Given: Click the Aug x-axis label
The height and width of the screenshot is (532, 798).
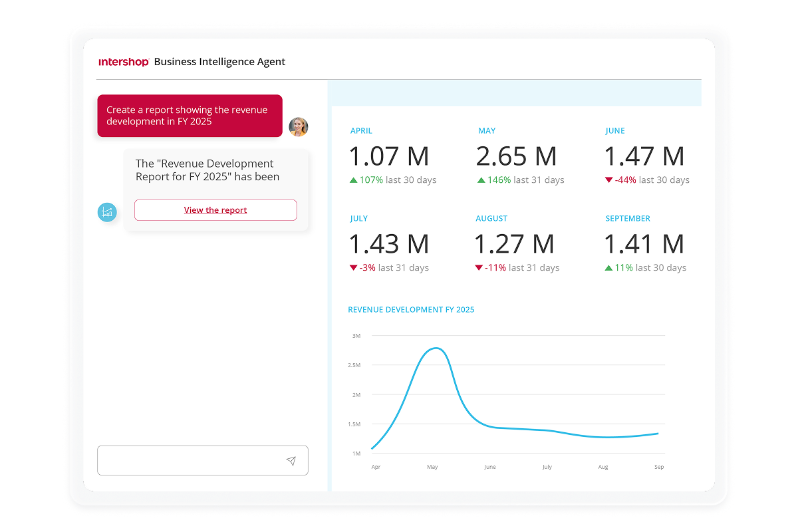Looking at the screenshot, I should click(603, 467).
